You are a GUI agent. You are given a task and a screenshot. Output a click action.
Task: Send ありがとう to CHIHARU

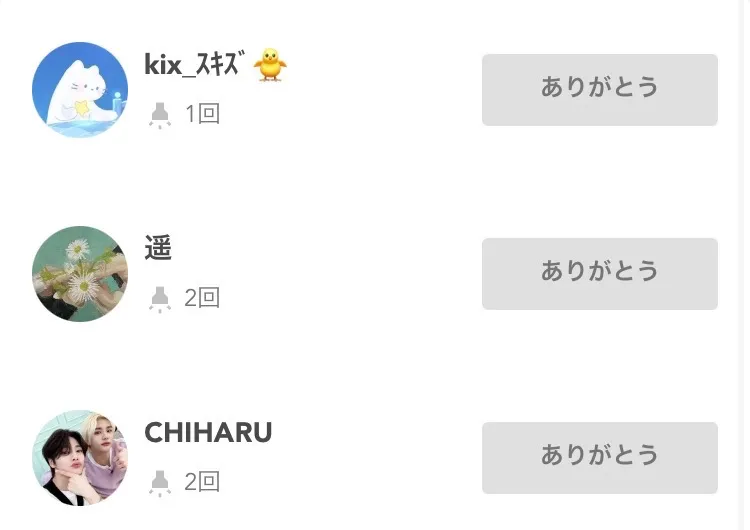coord(599,457)
